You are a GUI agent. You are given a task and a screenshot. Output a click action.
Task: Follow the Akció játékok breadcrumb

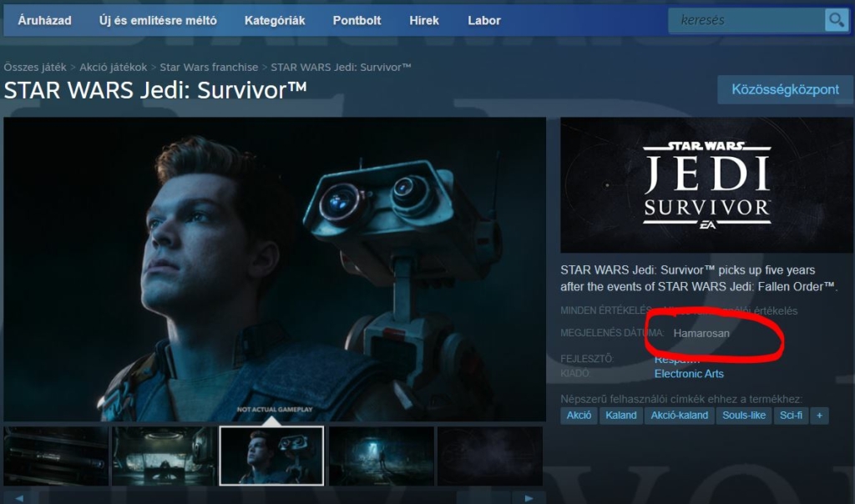click(x=113, y=67)
